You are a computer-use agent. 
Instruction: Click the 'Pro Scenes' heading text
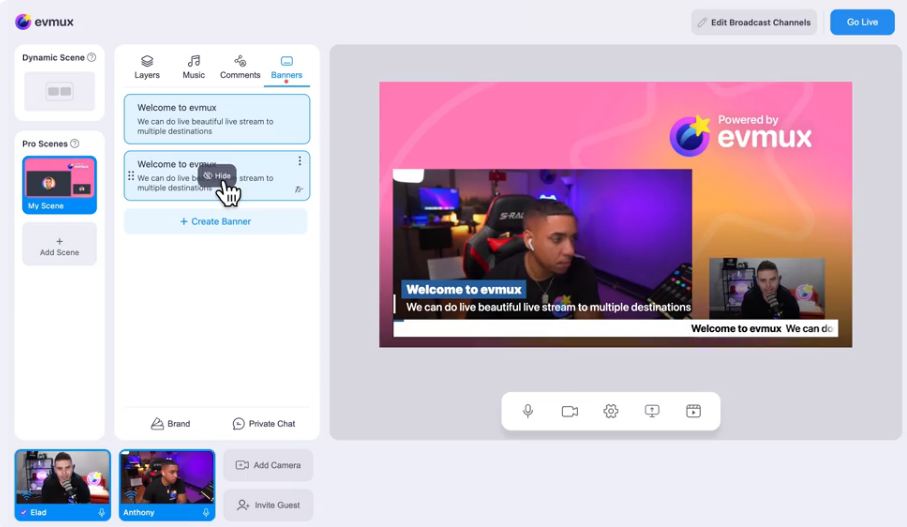tap(45, 143)
